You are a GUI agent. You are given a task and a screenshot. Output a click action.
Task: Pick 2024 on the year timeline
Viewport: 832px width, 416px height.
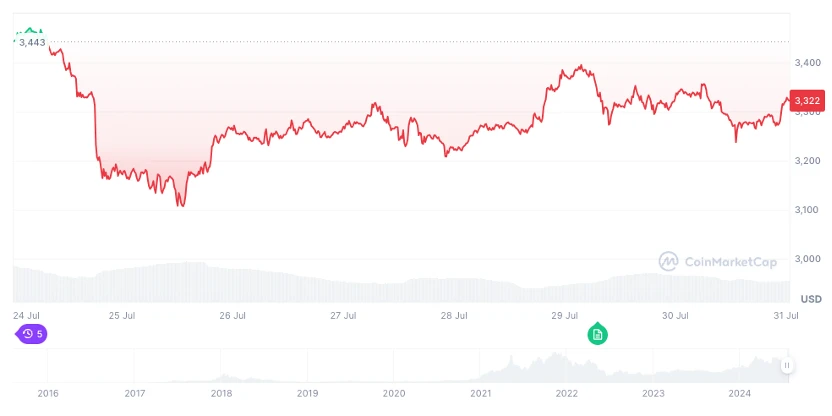(x=740, y=394)
